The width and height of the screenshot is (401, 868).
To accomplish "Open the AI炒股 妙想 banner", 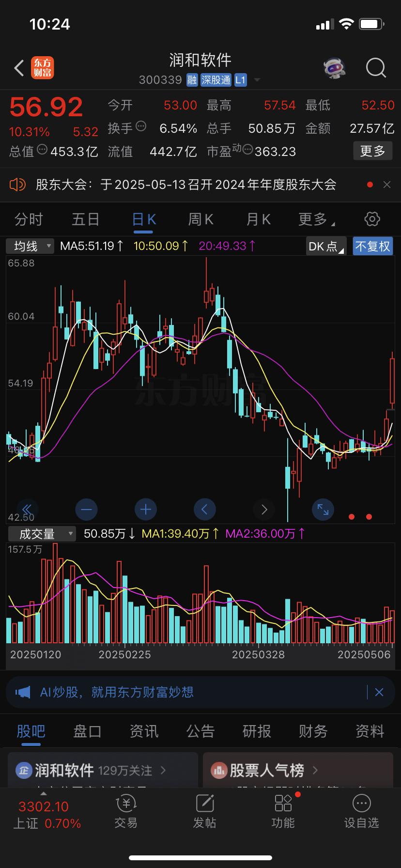I will [200, 692].
